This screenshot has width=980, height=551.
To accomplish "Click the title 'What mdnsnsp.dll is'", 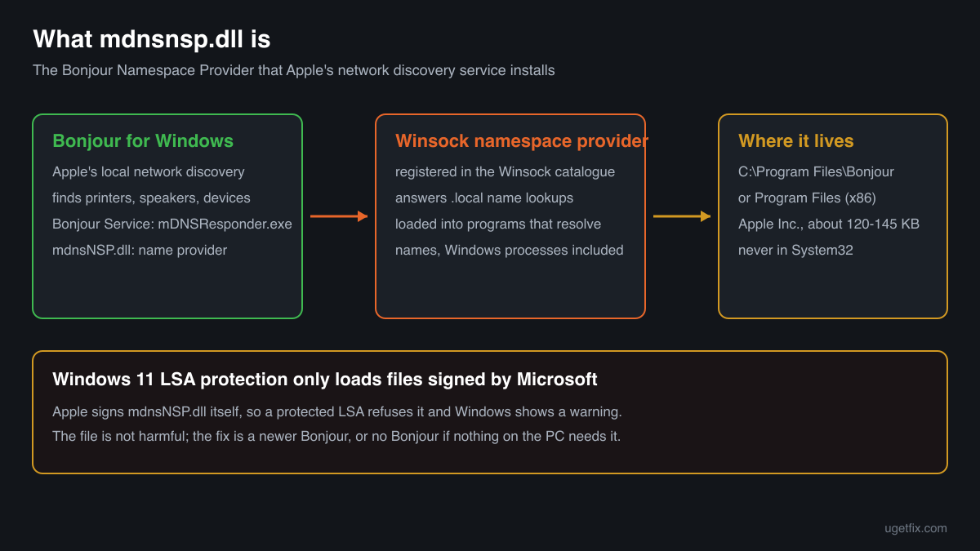I will pyautogui.click(x=151, y=38).
